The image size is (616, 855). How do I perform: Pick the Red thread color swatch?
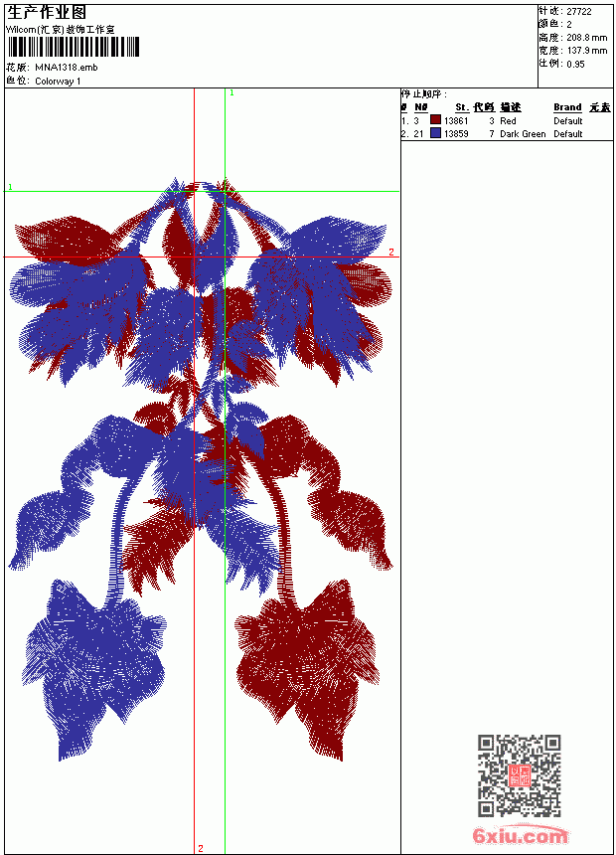(435, 120)
